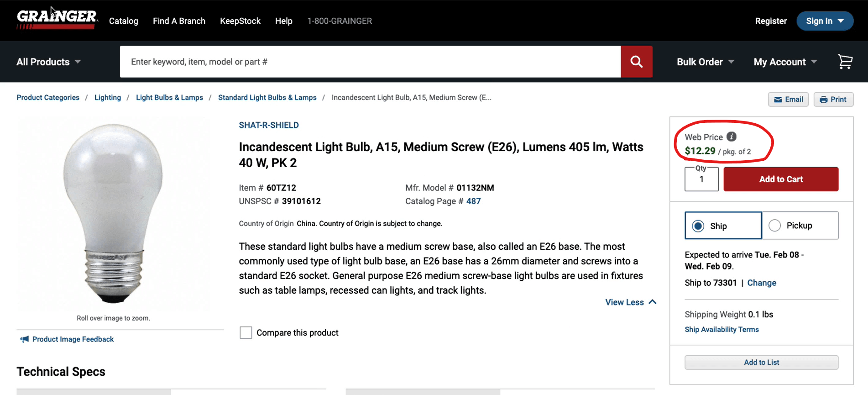Click the Grainger logo

pyautogui.click(x=57, y=20)
